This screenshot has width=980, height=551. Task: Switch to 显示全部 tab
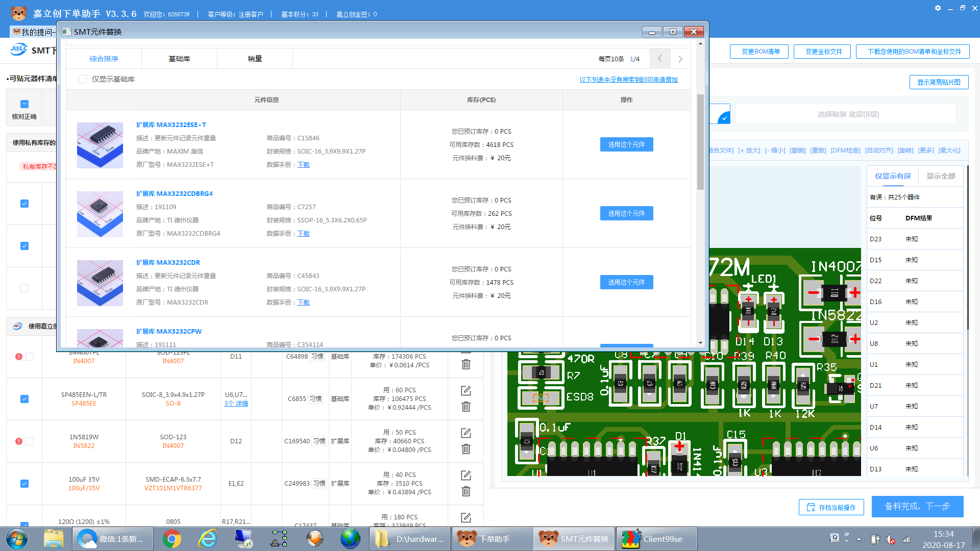[x=941, y=176]
